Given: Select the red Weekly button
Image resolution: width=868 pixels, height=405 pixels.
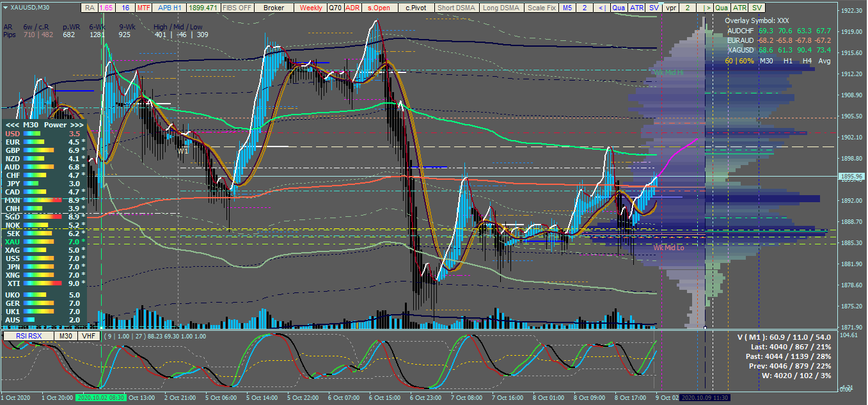Looking at the screenshot, I should click(x=311, y=8).
